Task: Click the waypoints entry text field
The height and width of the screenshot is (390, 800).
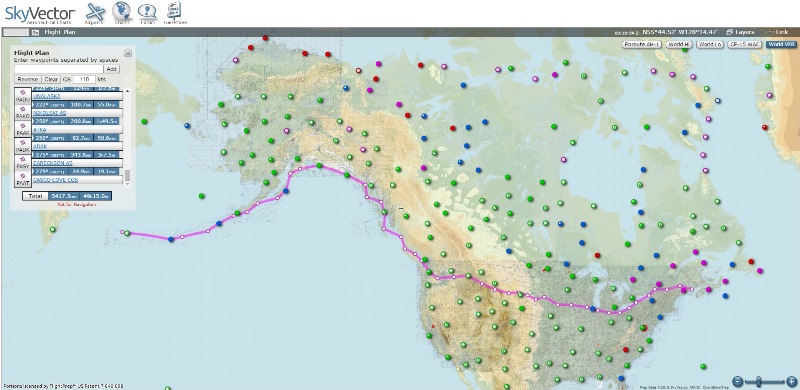Action: [59, 69]
